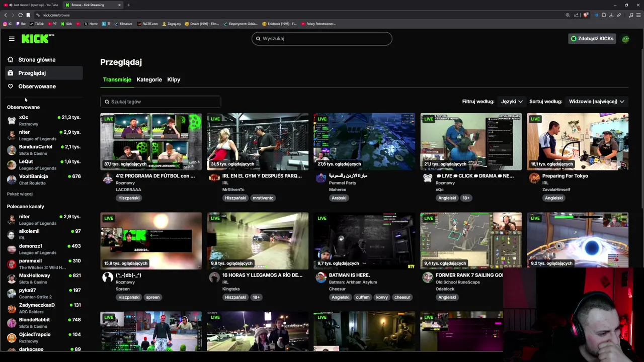
Task: Open the FACEIT.com bookmark
Action: click(x=147, y=24)
